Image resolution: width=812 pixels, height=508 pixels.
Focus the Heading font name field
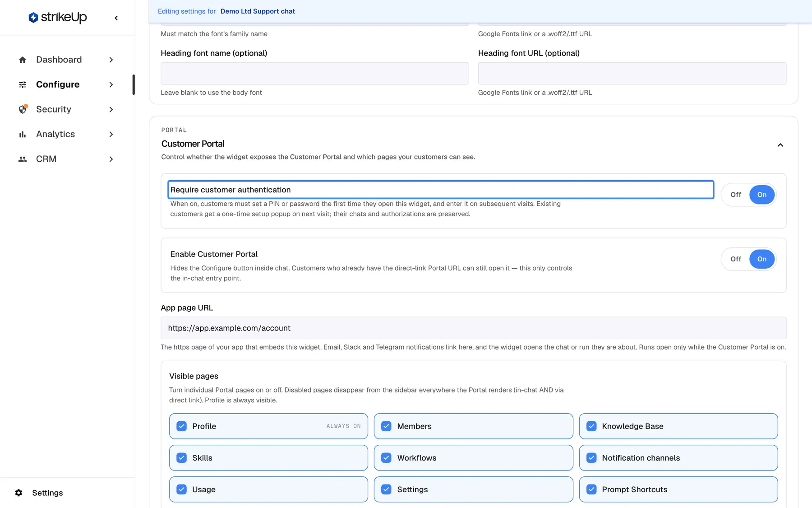(x=315, y=73)
